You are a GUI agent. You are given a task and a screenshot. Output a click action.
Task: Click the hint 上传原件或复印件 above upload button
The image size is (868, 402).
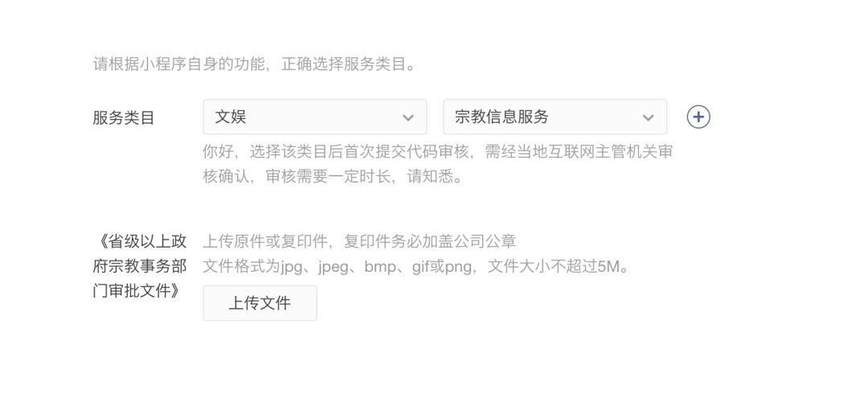click(266, 241)
